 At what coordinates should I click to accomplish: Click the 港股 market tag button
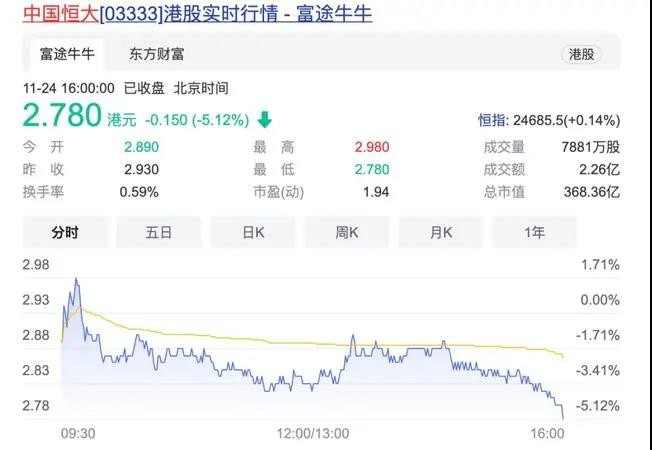(x=581, y=54)
